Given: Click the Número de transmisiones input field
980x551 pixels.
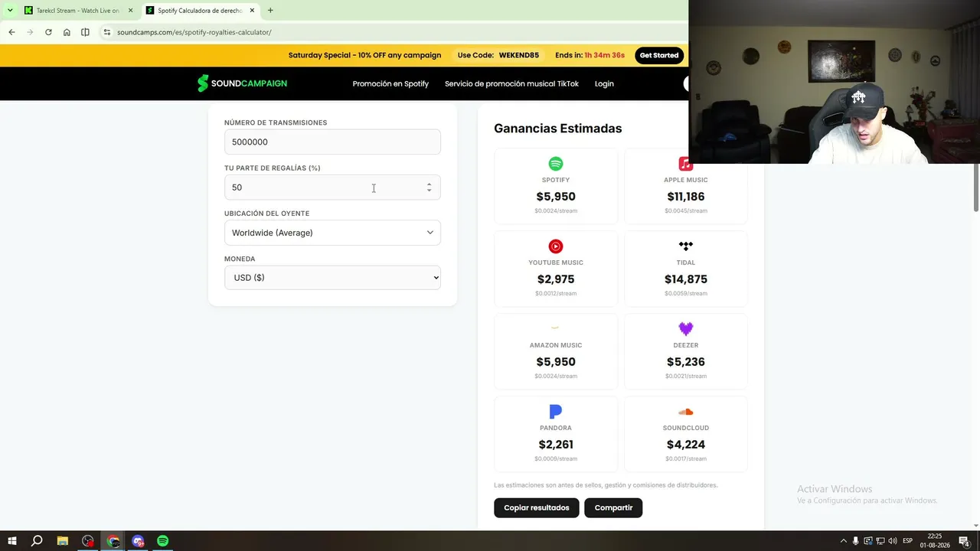Looking at the screenshot, I should 332,142.
